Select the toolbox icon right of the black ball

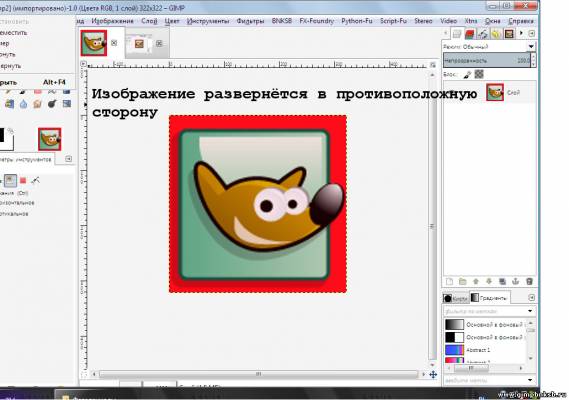[x=66, y=105]
